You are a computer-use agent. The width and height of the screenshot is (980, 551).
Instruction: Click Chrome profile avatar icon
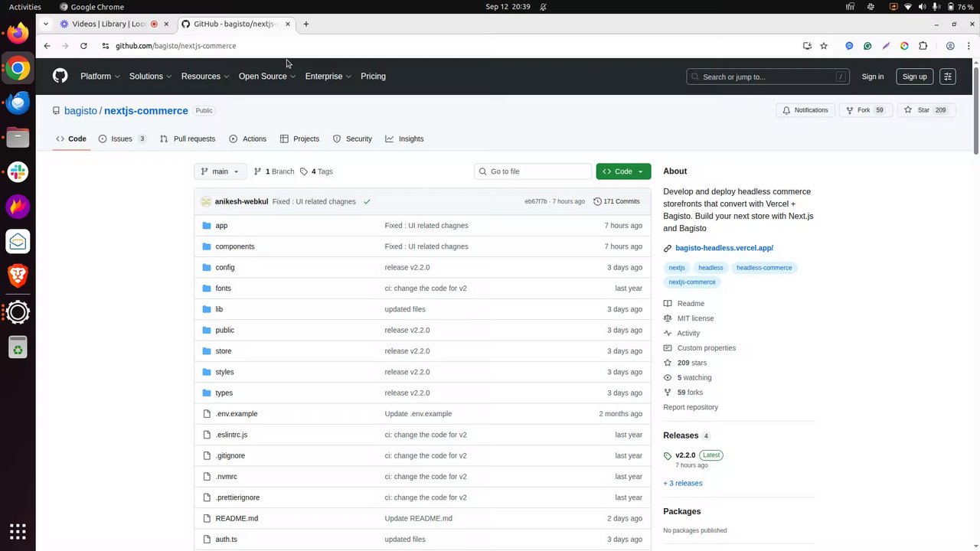point(950,46)
